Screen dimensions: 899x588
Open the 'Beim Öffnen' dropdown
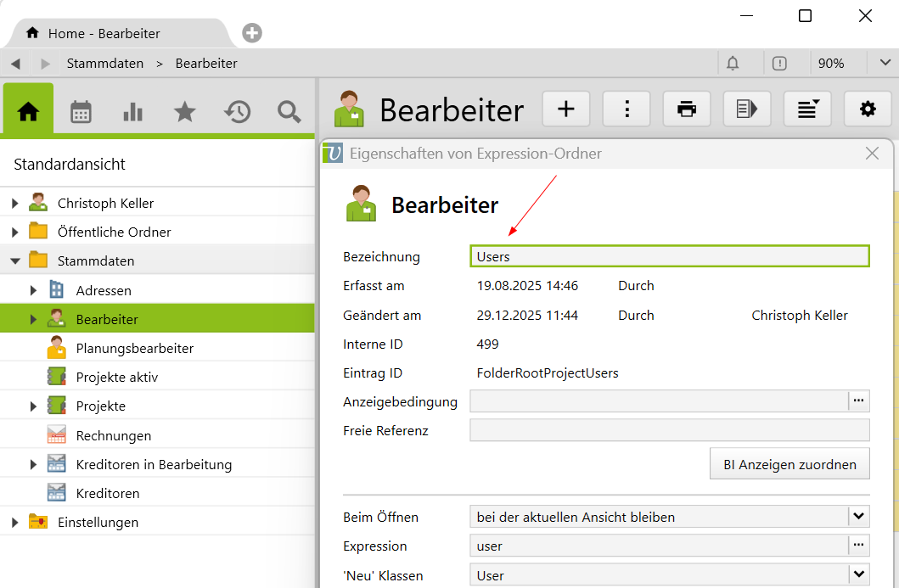(859, 517)
